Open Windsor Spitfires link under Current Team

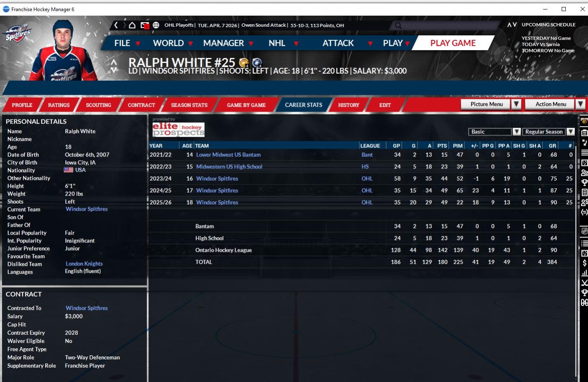86,209
